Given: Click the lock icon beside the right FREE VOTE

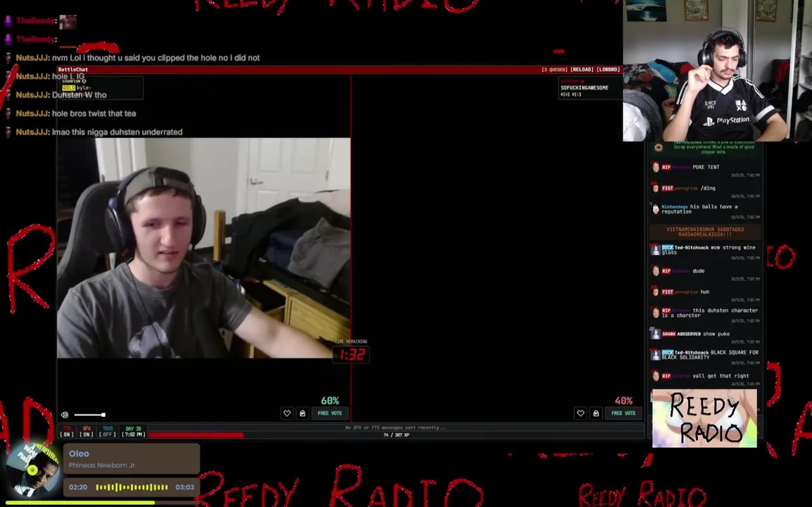Looking at the screenshot, I should pos(596,413).
